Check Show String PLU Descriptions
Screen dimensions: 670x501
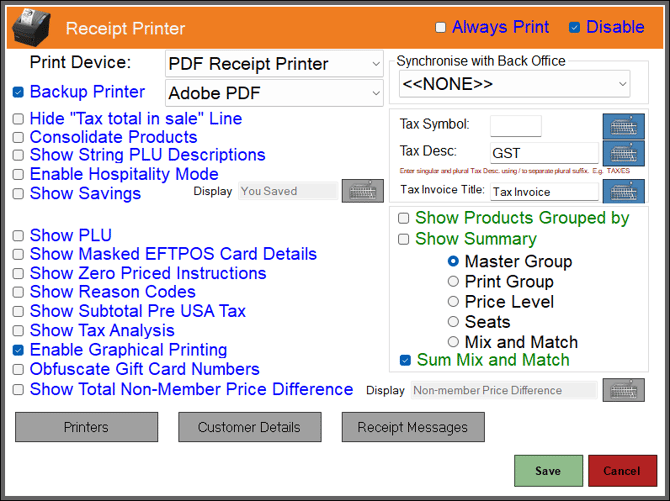[18, 155]
